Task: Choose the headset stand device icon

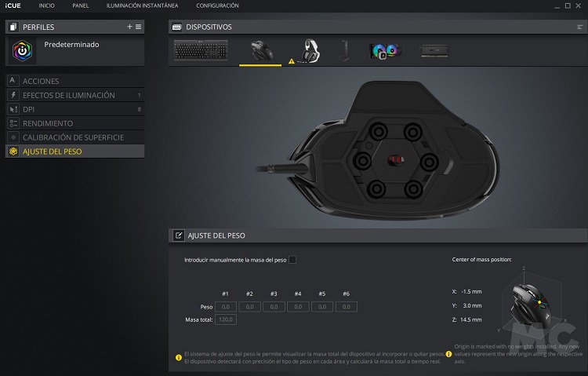Action: pos(344,51)
